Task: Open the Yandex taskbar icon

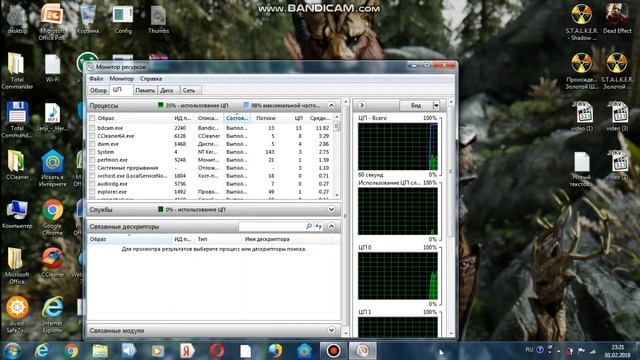Action: pyautogui.click(x=187, y=351)
